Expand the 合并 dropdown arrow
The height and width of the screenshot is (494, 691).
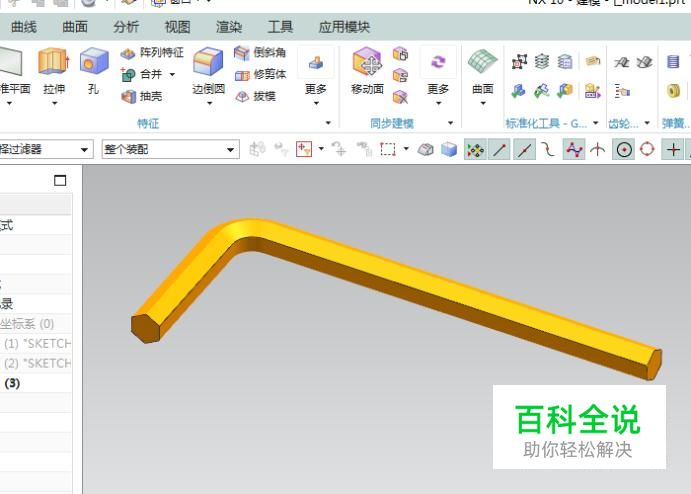172,74
